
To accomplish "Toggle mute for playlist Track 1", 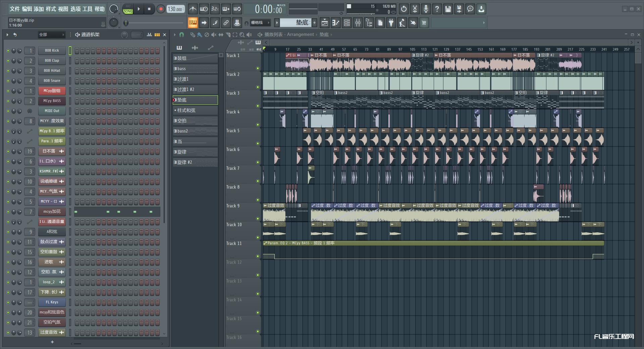I will 258,68.
